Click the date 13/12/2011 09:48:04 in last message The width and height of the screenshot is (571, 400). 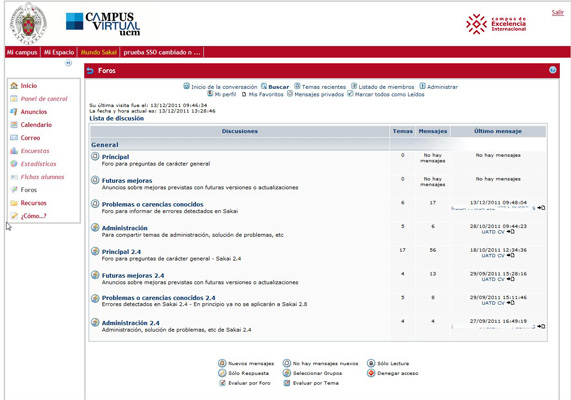click(x=498, y=202)
